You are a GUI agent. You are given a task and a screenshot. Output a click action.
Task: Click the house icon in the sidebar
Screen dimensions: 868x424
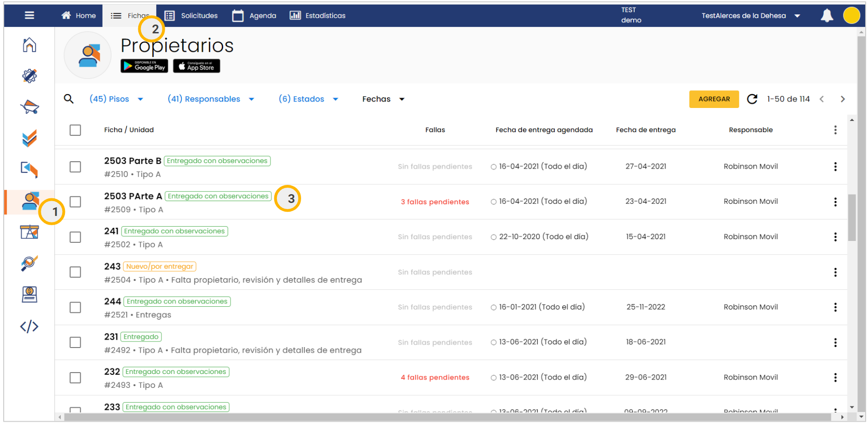(x=29, y=45)
